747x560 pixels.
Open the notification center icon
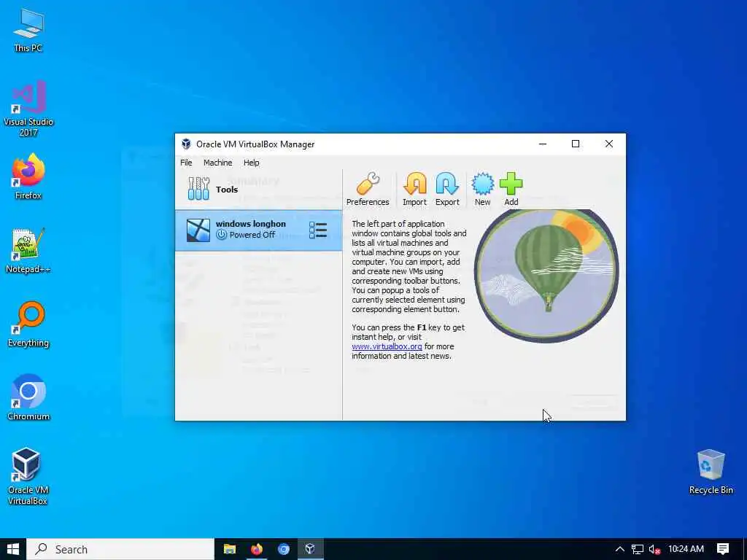click(723, 549)
